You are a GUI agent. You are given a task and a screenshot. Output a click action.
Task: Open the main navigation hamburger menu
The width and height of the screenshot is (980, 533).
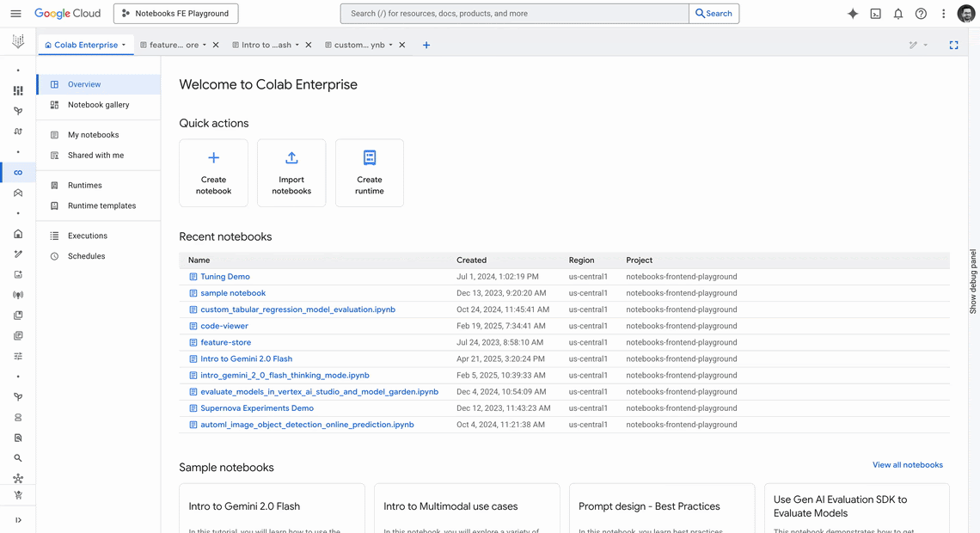click(x=16, y=13)
